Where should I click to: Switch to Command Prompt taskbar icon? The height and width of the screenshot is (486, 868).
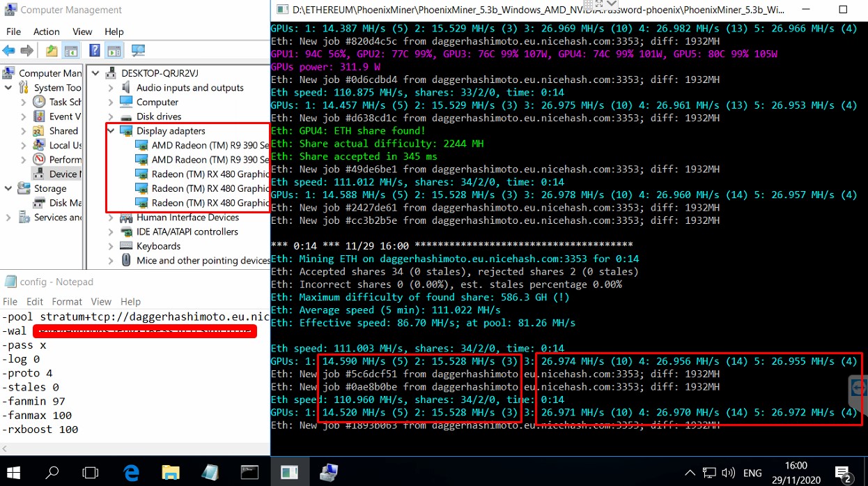(249, 473)
